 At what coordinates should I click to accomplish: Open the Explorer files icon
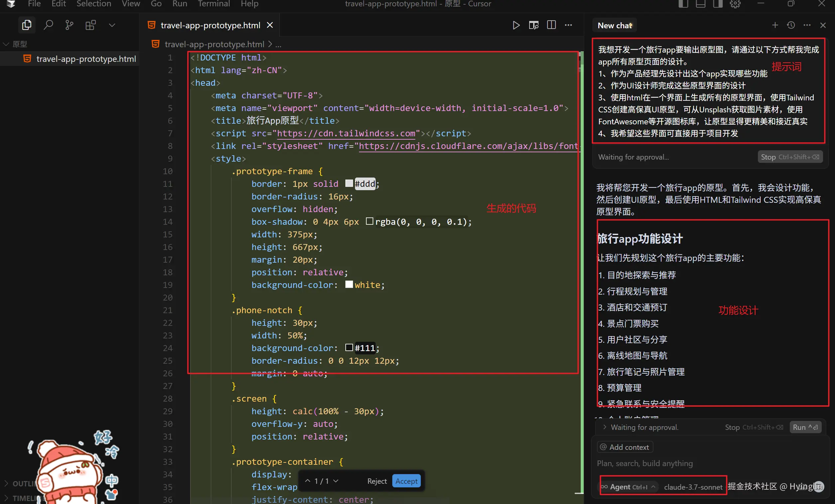coord(27,25)
